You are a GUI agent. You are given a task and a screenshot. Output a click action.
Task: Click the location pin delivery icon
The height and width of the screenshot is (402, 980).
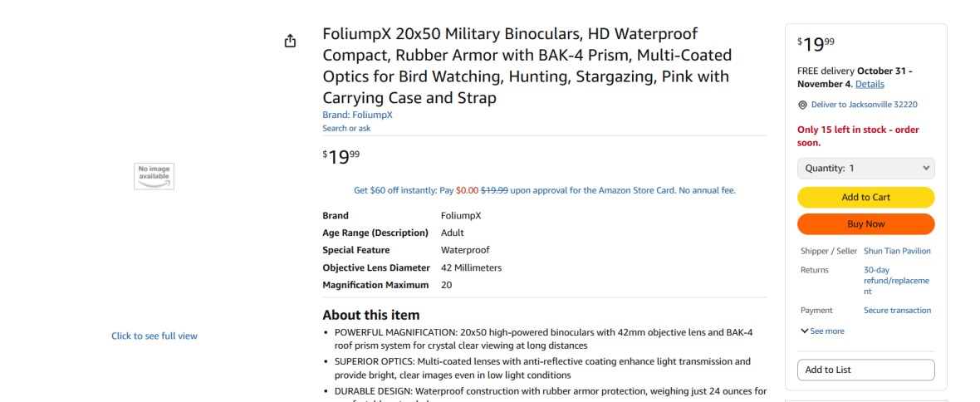[802, 105]
